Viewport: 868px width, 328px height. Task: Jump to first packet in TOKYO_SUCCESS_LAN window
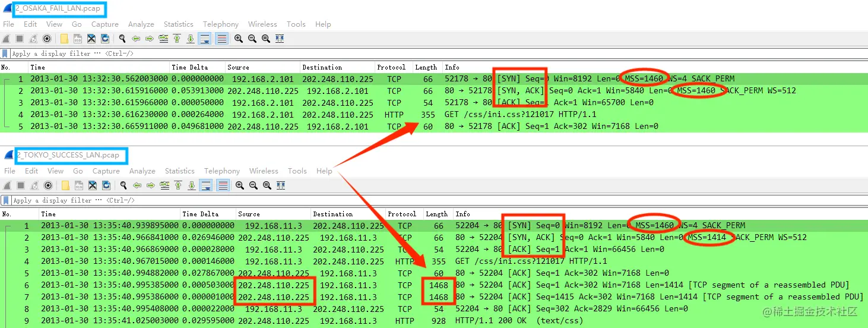tap(178, 185)
